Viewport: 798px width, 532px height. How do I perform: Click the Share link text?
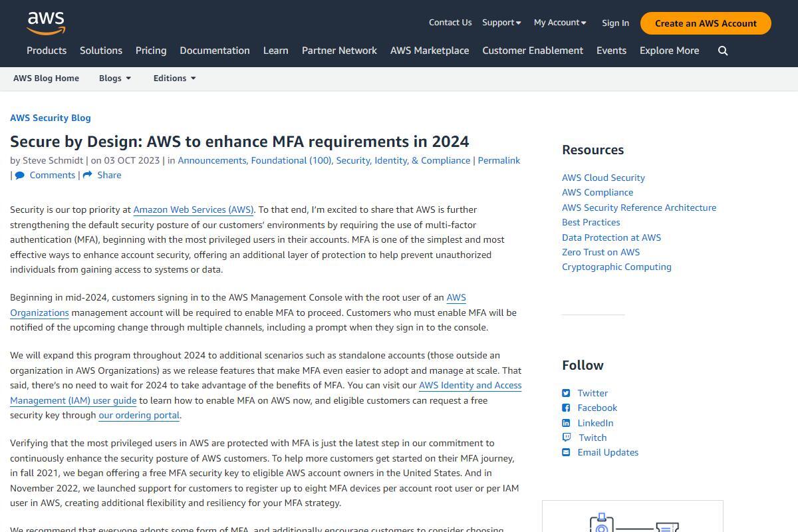(109, 176)
